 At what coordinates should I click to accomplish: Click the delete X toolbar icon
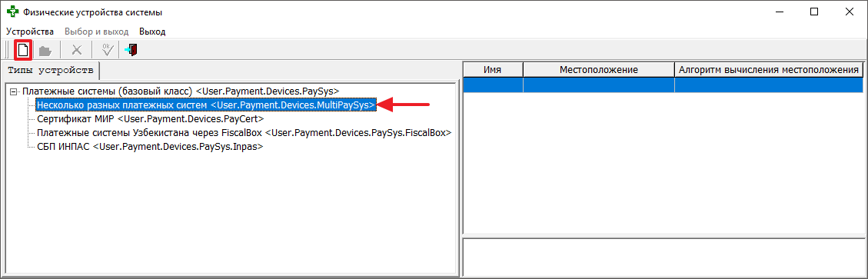(x=77, y=51)
